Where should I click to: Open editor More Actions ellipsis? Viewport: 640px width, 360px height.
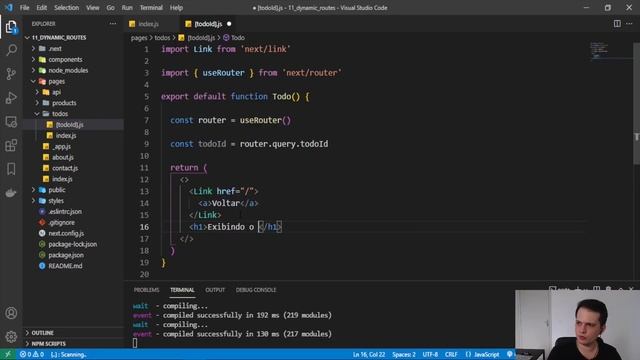[x=629, y=24]
